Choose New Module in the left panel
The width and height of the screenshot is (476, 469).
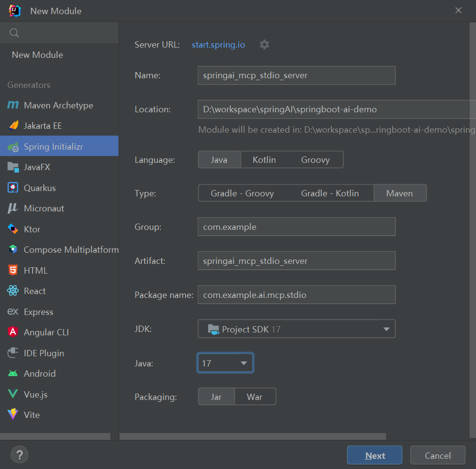coord(37,55)
